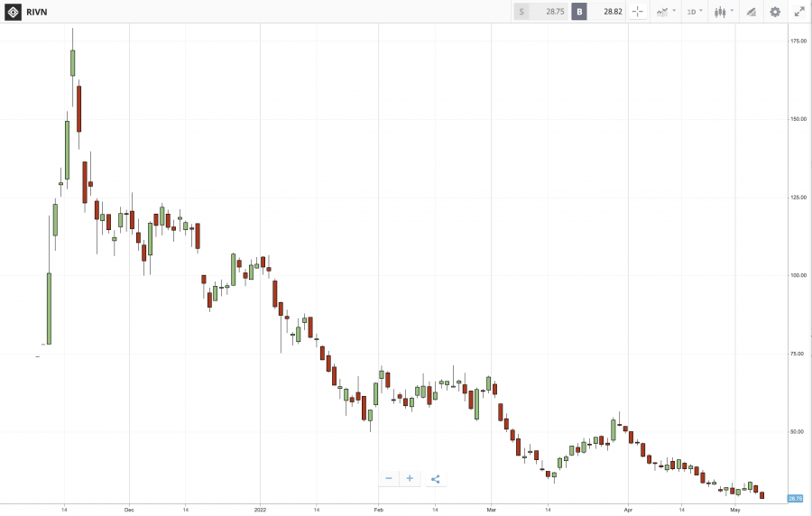This screenshot has width=812, height=516.
Task: Click the 125.00 price axis label
Action: click(x=798, y=198)
